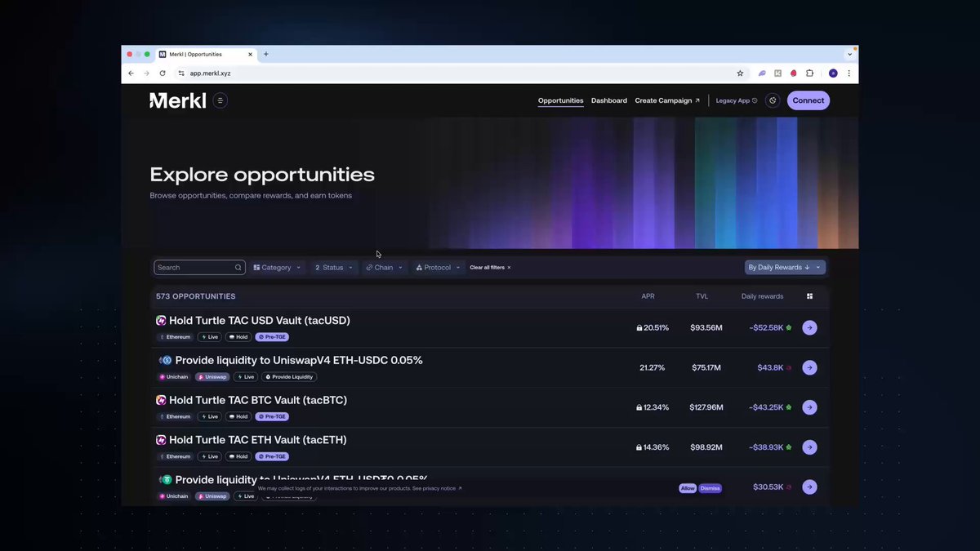Sort by the TVL column header

click(x=702, y=296)
